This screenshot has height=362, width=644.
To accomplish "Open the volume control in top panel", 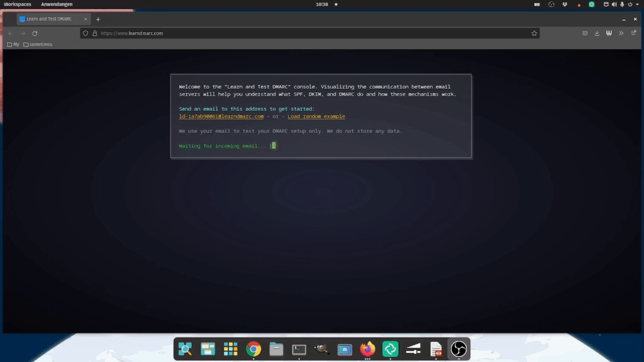I will (x=614, y=4).
